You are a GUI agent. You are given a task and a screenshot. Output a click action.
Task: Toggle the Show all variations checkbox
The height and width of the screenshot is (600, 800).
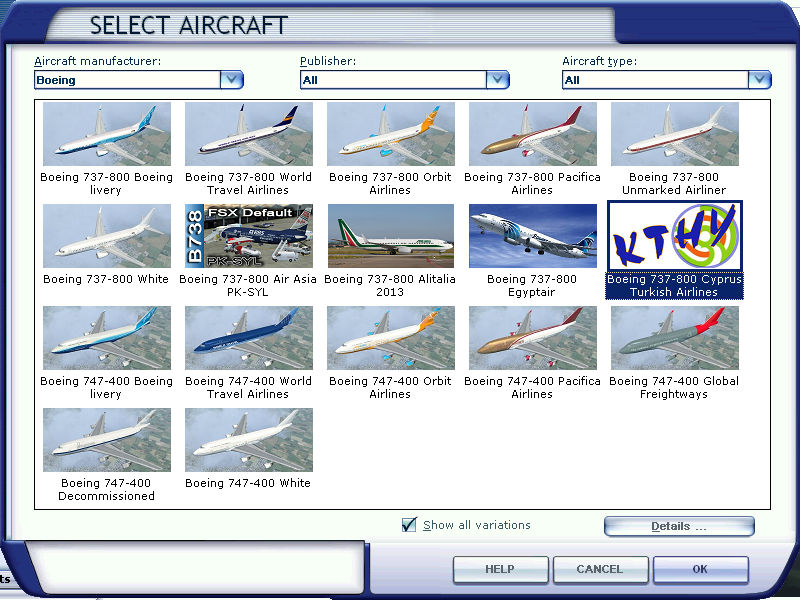409,525
